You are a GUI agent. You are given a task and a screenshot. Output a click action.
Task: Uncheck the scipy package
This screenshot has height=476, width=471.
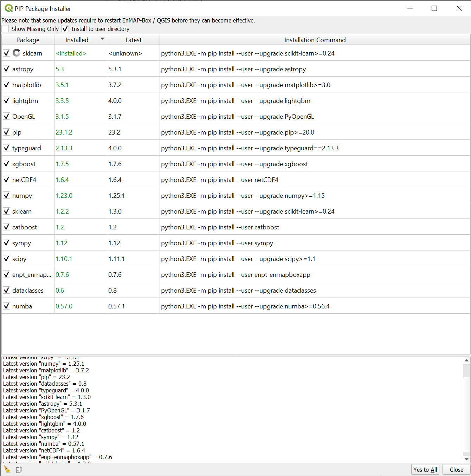click(x=6, y=259)
